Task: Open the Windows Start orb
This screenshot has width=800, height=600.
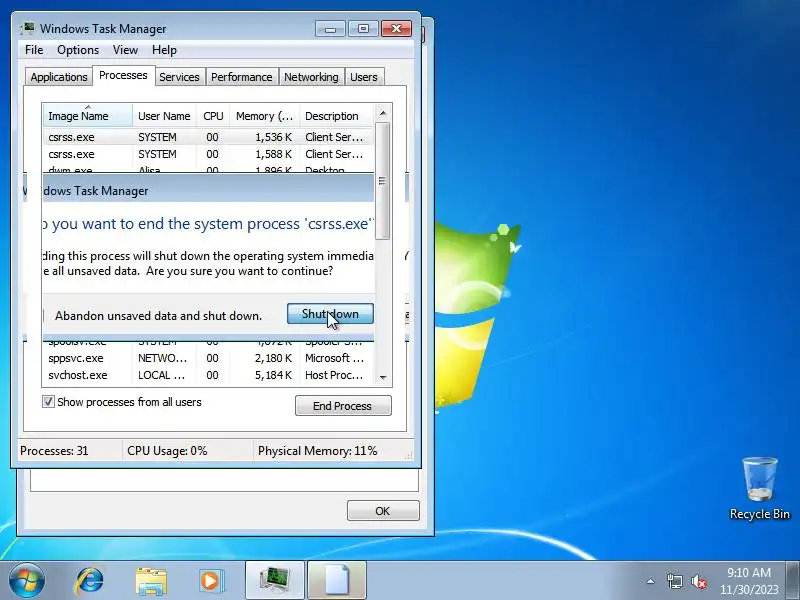Action: point(26,581)
